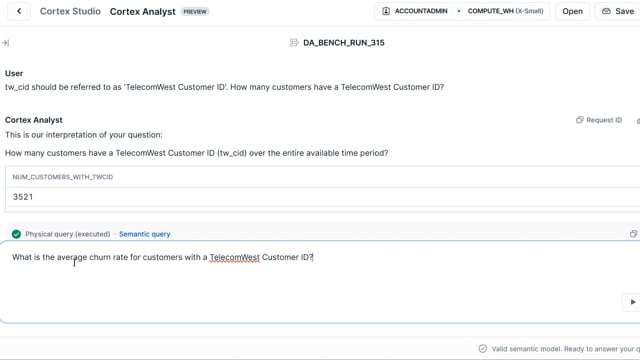Viewport: 640px width, 360px height.
Task: Show the Physical query (executed) tab
Action: (x=68, y=234)
